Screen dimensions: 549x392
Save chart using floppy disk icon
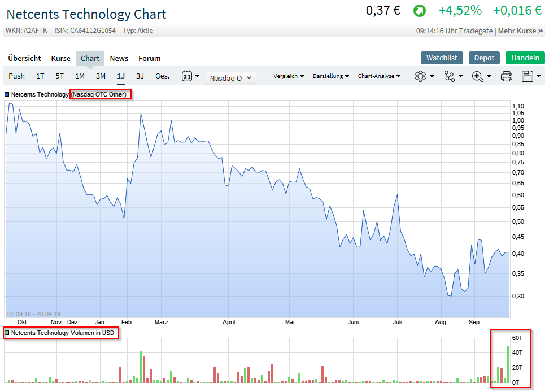[528, 76]
